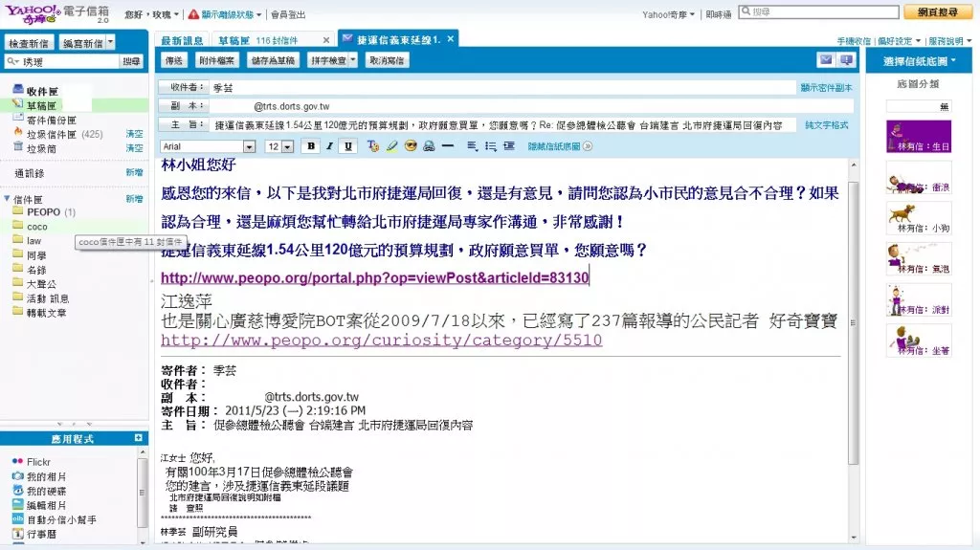Open the 選擇信紙底圖 stationery dropdown
Viewport: 980px width, 550px height.
point(919,61)
